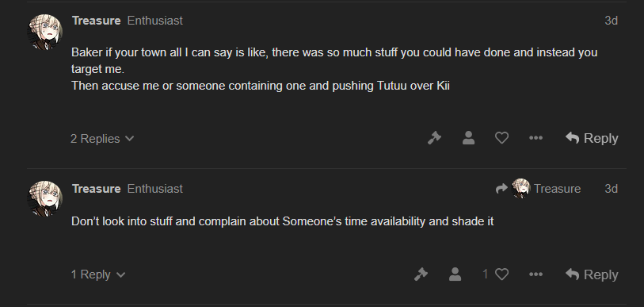Click the person icon on the second post
Image resolution: width=644 pixels, height=307 pixels.
455,274
